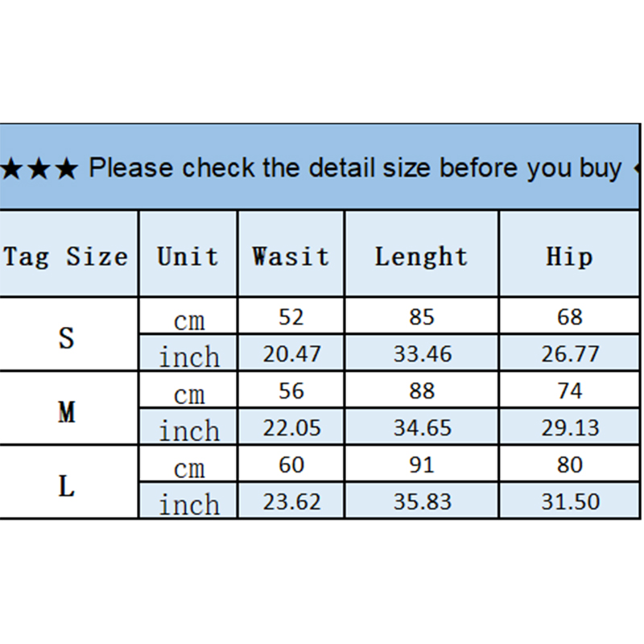
Task: Select the Unit column header
Action: tap(188, 257)
